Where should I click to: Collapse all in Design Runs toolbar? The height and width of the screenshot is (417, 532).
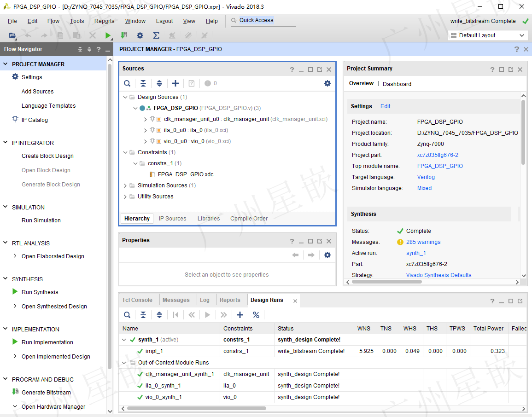click(x=143, y=315)
